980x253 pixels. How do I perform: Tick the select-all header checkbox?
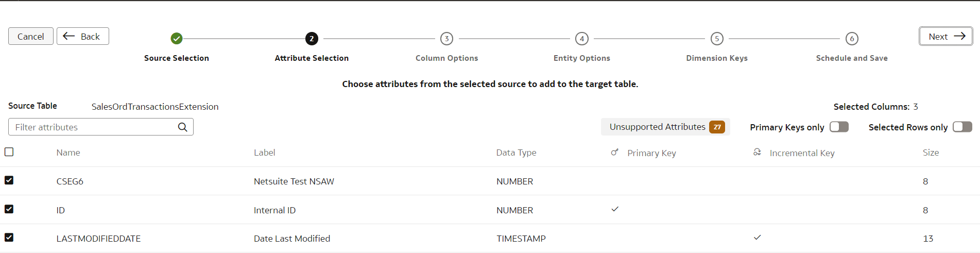click(9, 152)
